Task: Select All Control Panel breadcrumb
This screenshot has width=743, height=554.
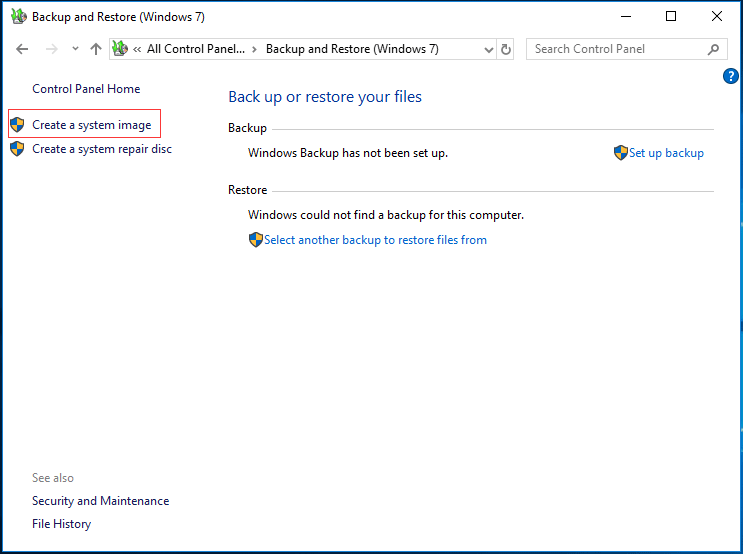Action: coord(196,49)
